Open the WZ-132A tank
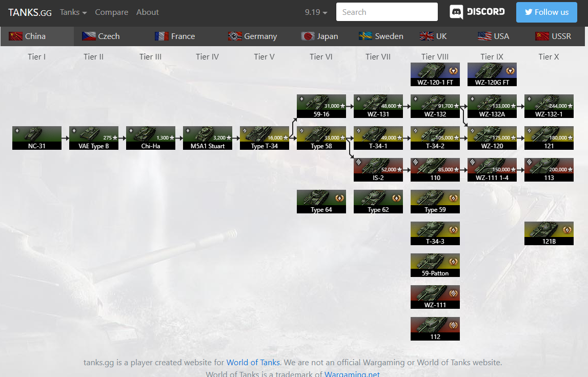The image size is (588, 377). coord(492,106)
